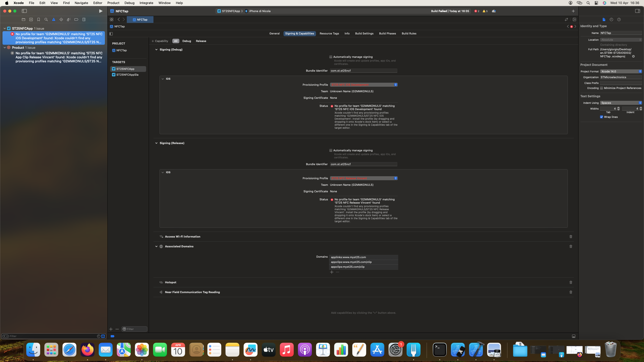
Task: Click the Debug Bundle Identifier field
Action: tap(363, 71)
